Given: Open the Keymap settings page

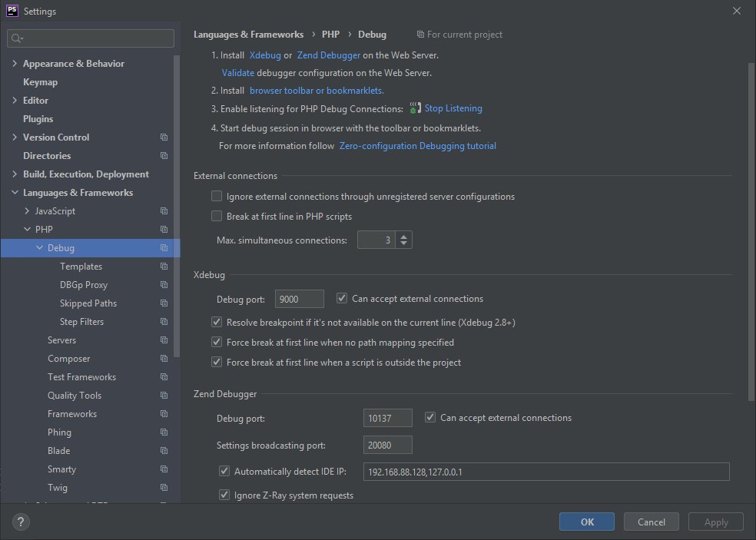Looking at the screenshot, I should click(x=40, y=82).
